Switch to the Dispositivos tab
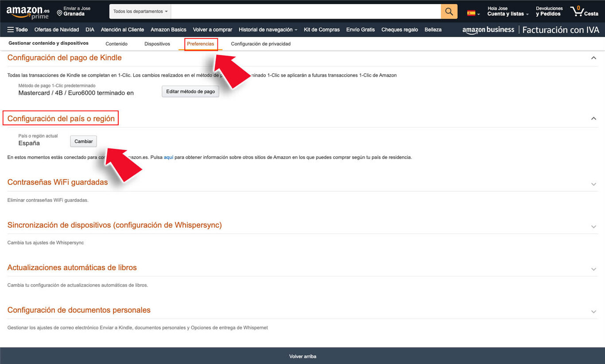The width and height of the screenshot is (605, 364). [x=157, y=44]
